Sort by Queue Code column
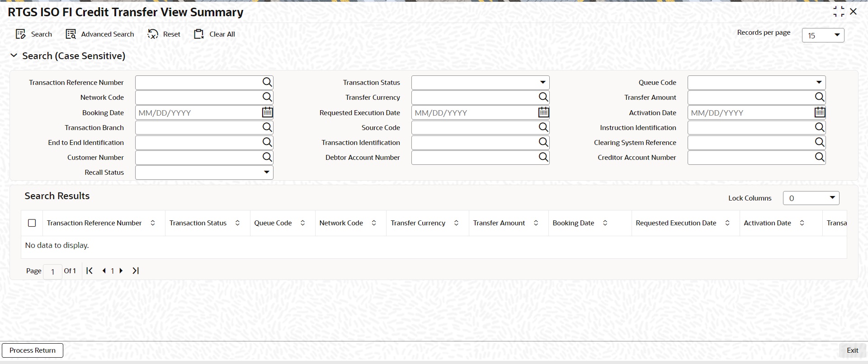Image resolution: width=868 pixels, height=364 pixels. [x=303, y=223]
